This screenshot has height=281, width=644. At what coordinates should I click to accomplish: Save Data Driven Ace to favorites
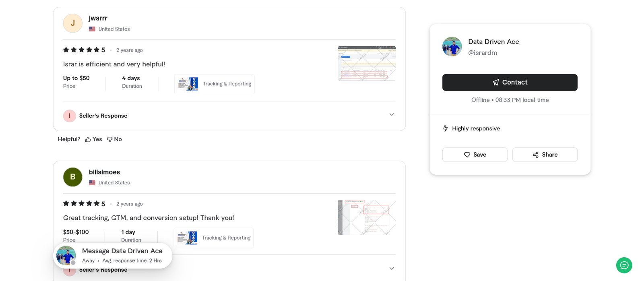coord(475,155)
